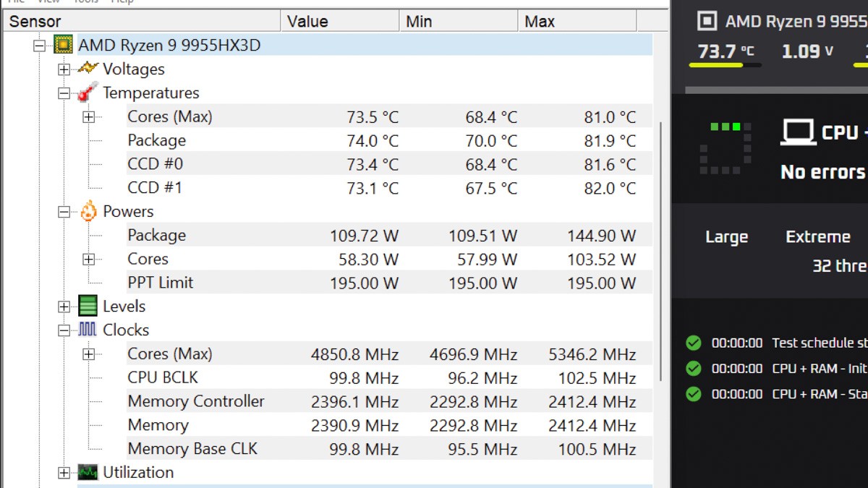The height and width of the screenshot is (488, 868).
Task: Click the Voltages lightning icon
Action: [x=88, y=68]
